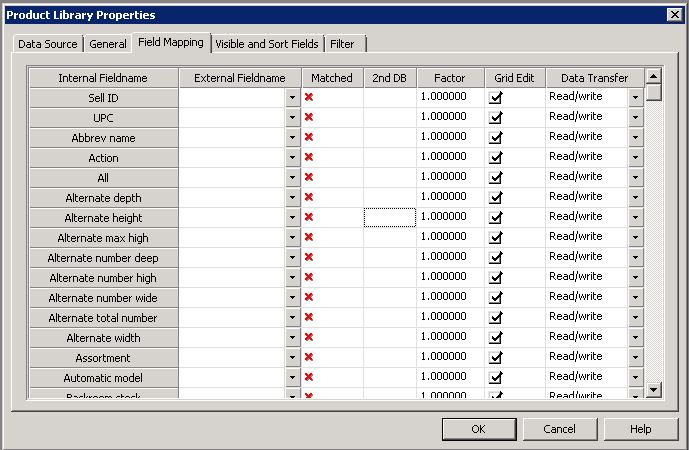
Task: Click the red X matched icon for Sell ID
Action: (x=309, y=97)
